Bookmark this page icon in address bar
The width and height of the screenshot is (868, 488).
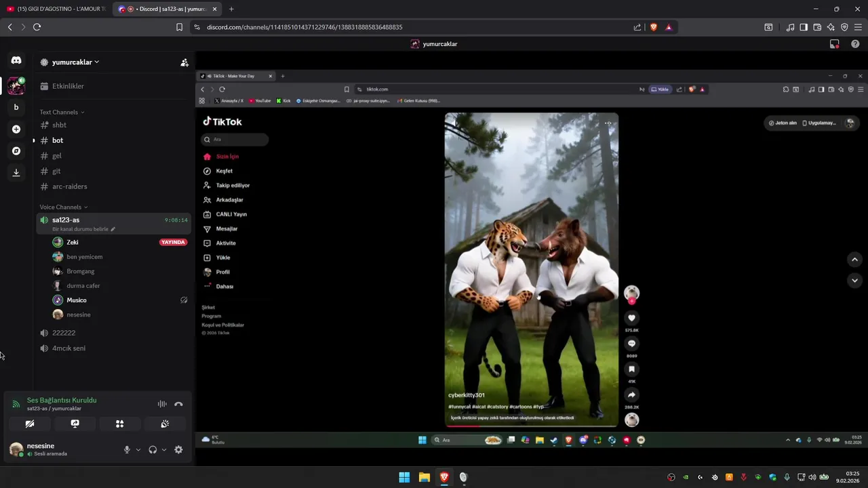click(x=179, y=27)
